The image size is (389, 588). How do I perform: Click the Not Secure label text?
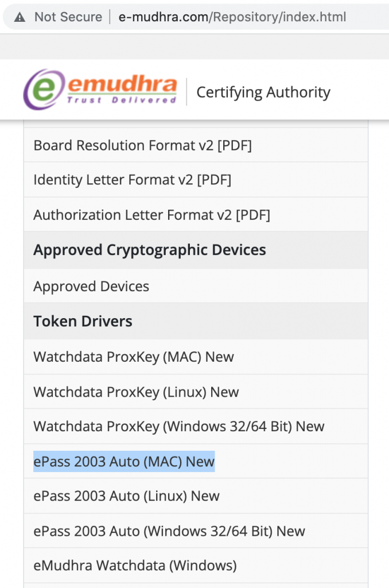pyautogui.click(x=68, y=17)
